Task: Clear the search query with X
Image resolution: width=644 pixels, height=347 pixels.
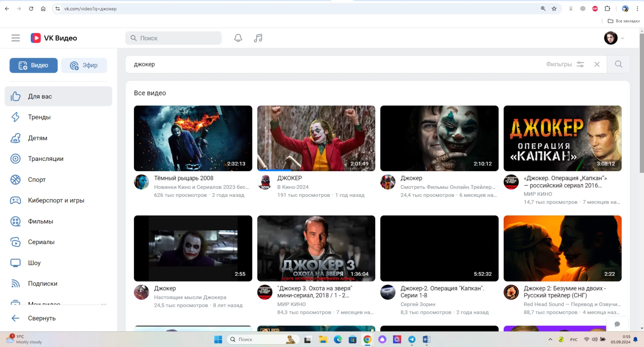Action: pyautogui.click(x=597, y=64)
